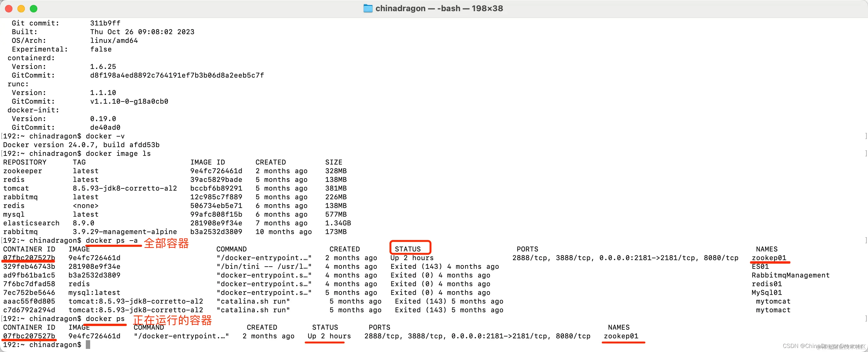Click the mysql:latest image entry

click(94, 292)
